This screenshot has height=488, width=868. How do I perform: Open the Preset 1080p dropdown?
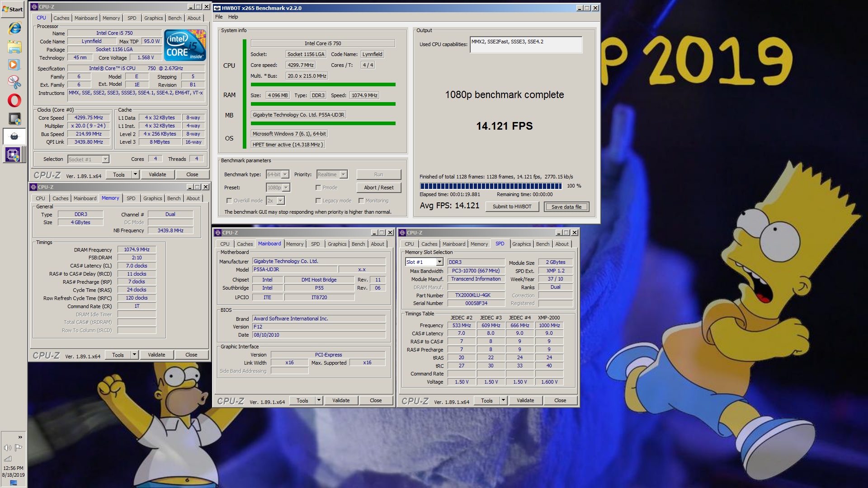pos(278,188)
